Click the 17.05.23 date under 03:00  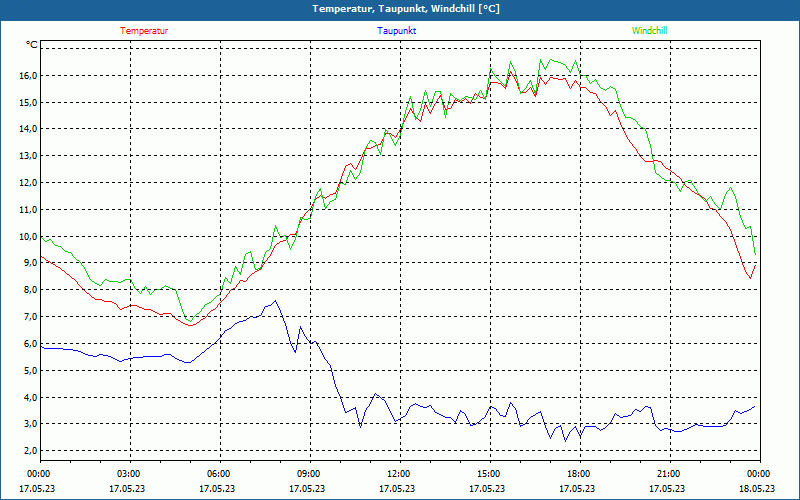tap(127, 488)
